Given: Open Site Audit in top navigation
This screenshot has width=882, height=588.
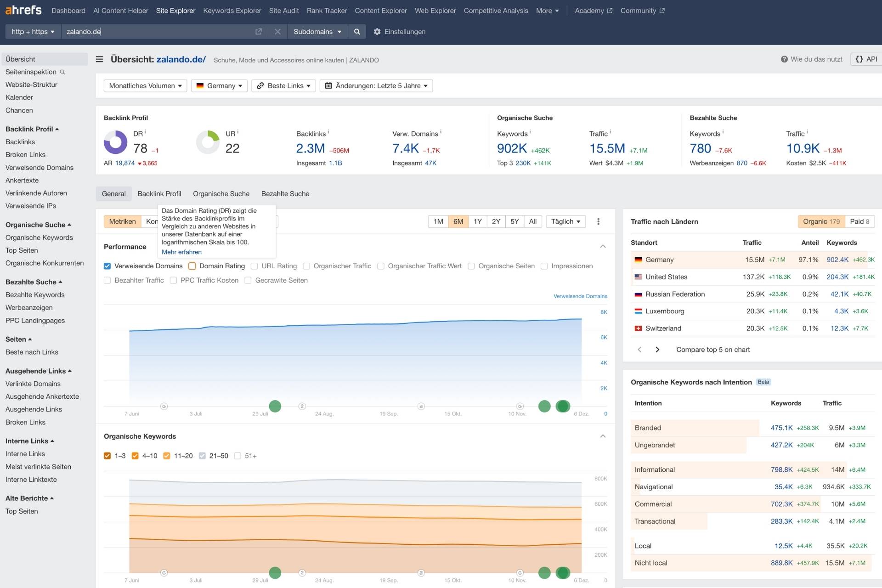Looking at the screenshot, I should (x=284, y=11).
